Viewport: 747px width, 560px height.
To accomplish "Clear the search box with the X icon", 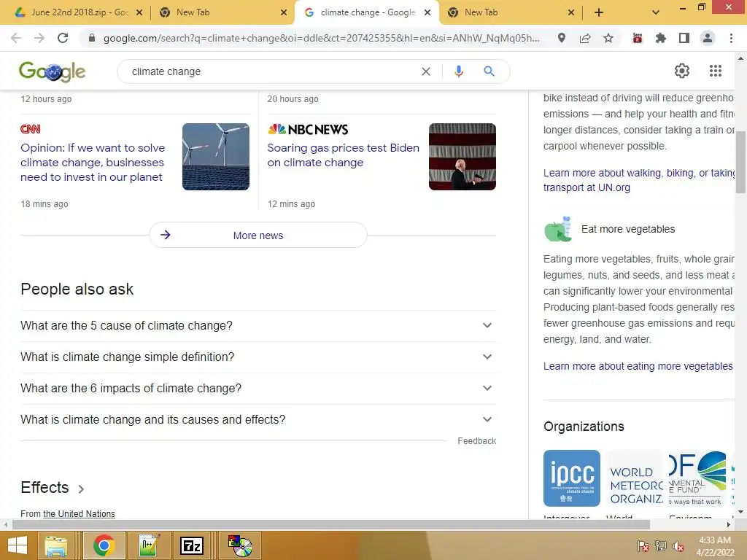I will [426, 71].
